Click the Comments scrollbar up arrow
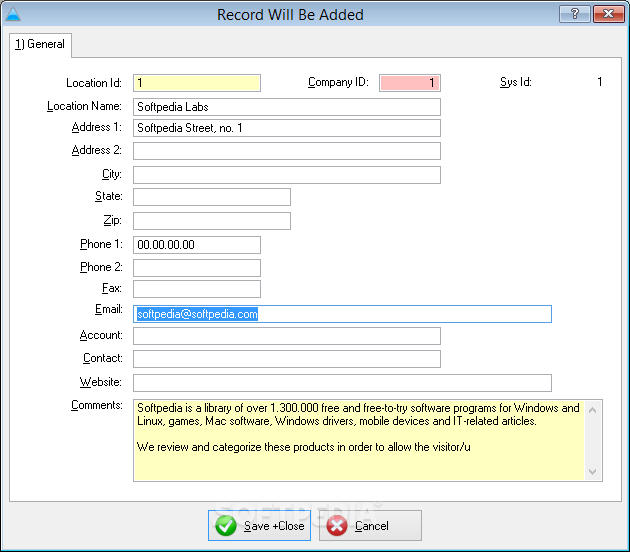 coord(593,410)
